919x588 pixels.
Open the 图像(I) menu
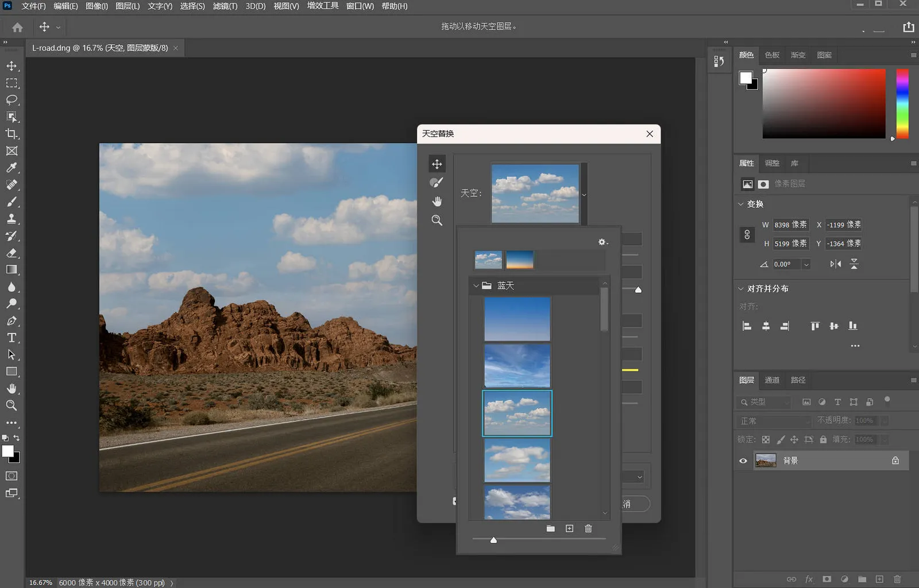click(x=96, y=6)
